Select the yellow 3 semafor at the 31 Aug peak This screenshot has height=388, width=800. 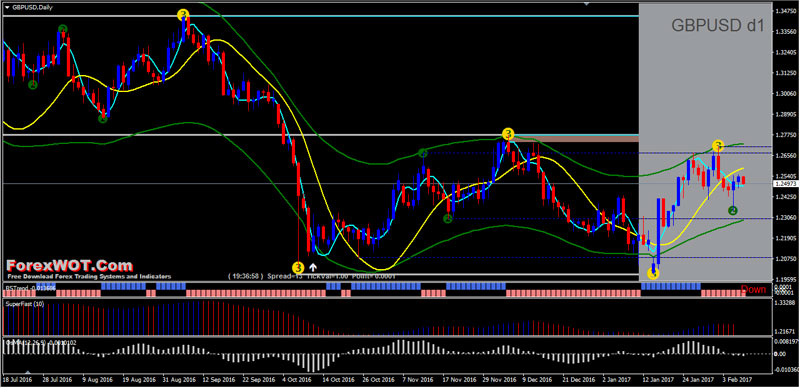(x=183, y=15)
